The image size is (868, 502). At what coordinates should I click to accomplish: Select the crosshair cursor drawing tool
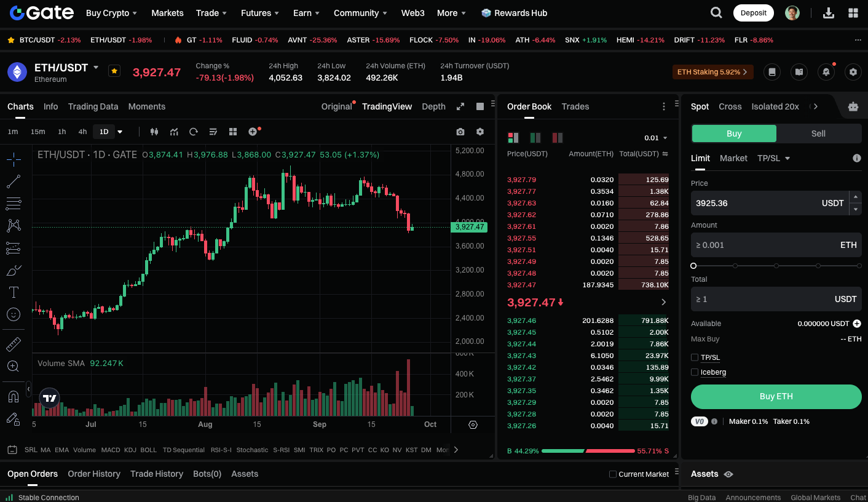click(14, 159)
